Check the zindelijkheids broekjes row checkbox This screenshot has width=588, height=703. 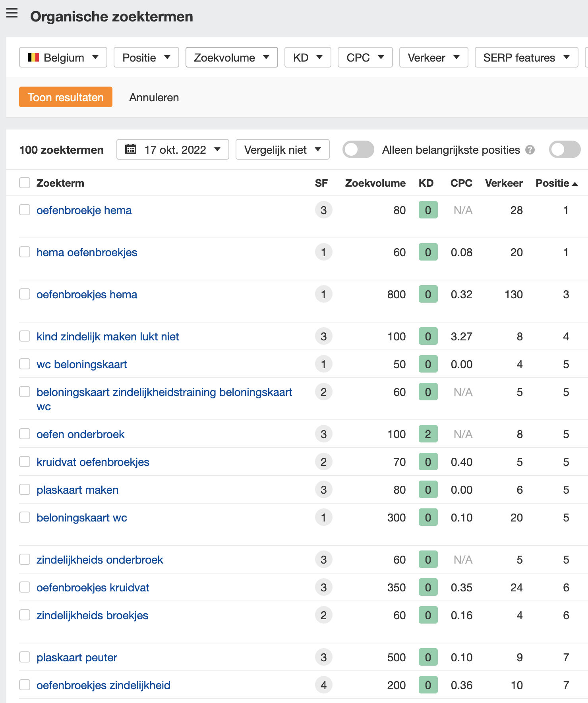click(25, 615)
